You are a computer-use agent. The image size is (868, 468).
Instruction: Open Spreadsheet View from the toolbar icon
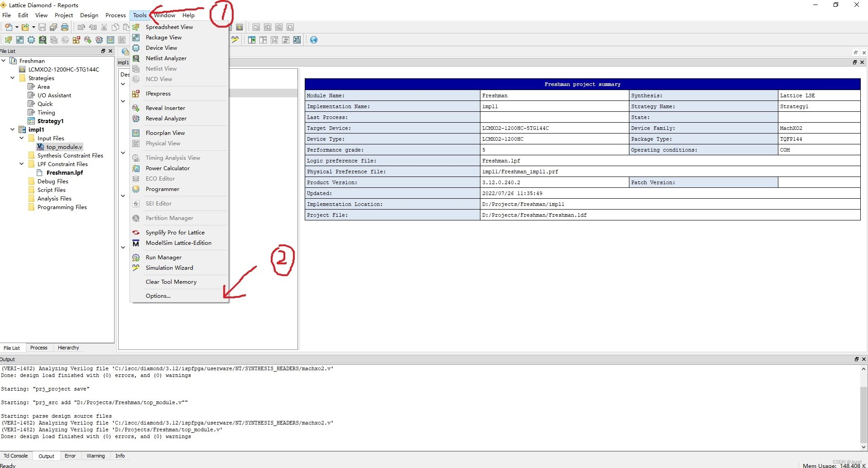pos(9,40)
